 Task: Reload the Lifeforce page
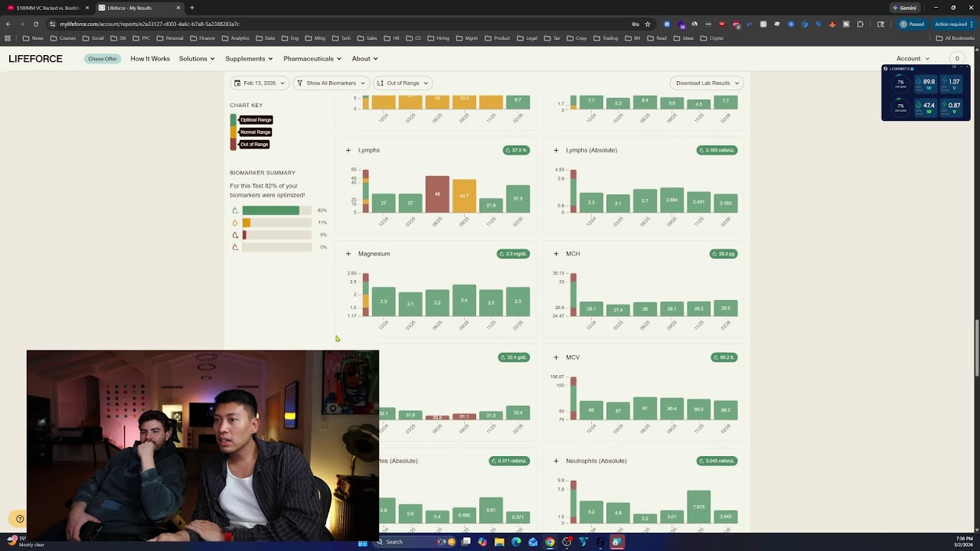click(x=35, y=24)
